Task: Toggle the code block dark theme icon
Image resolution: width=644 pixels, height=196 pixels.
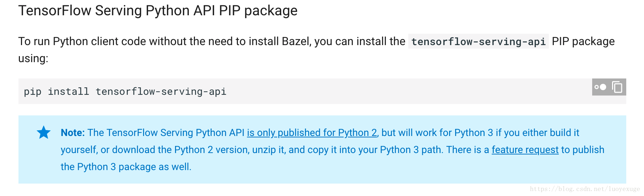Action: coord(600,87)
